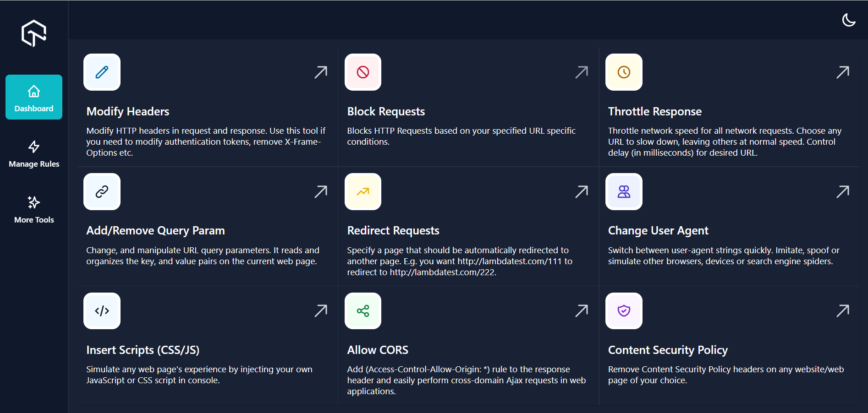
Task: Select the Modify Headers pencil icon
Action: [101, 72]
